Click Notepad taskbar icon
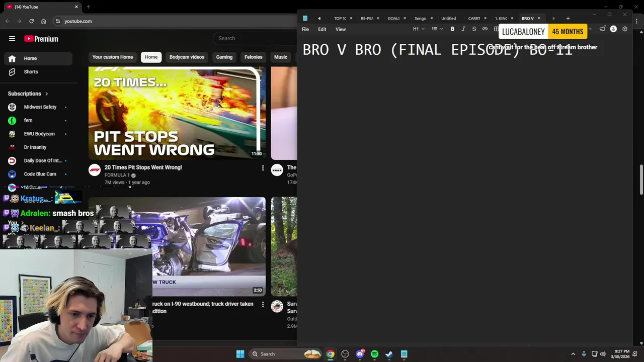This screenshot has width=644, height=362. click(404, 354)
